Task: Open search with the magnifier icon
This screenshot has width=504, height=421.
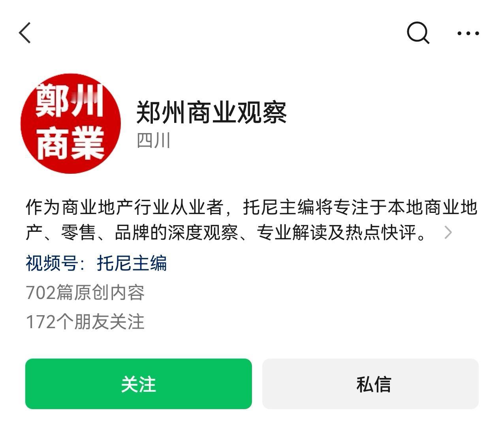Action: click(x=418, y=32)
